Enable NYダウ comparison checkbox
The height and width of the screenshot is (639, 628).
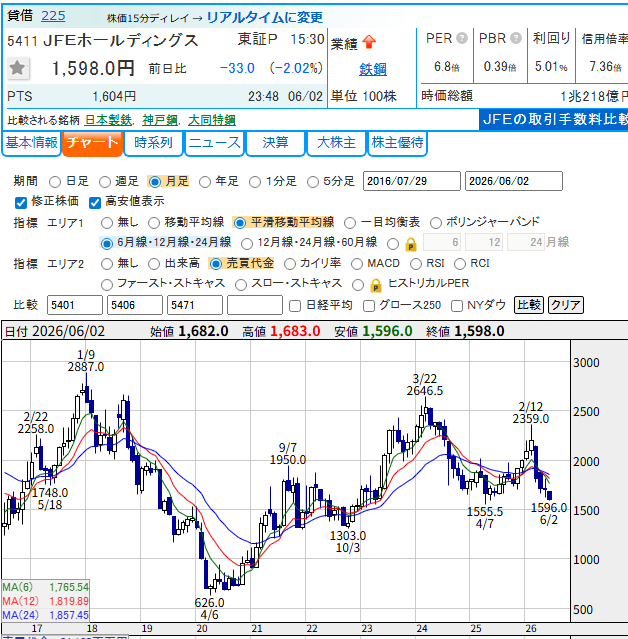coord(457,306)
